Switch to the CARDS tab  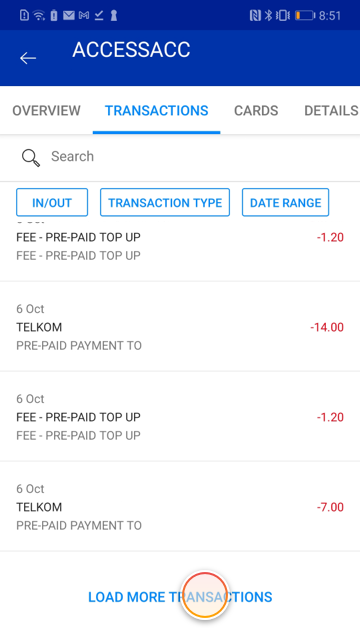coord(256,111)
